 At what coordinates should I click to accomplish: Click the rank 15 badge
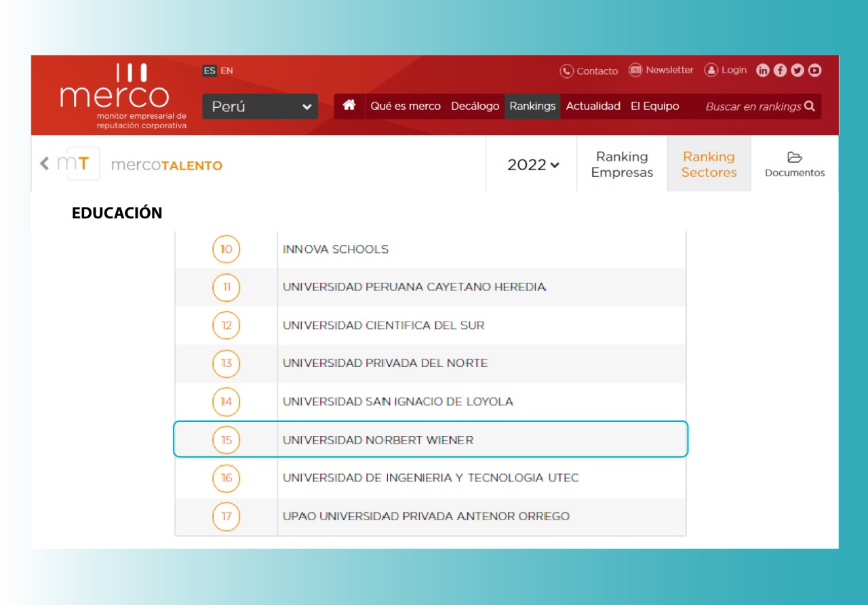(x=226, y=440)
